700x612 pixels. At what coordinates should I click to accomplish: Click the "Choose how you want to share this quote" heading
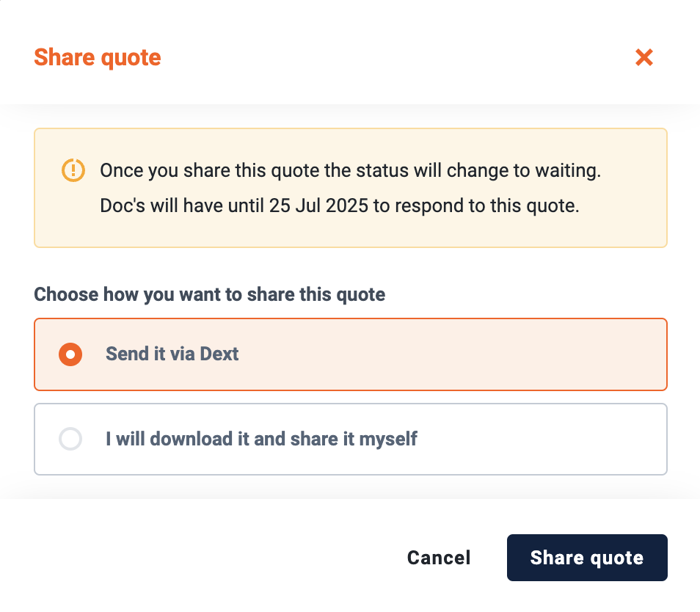click(x=209, y=294)
